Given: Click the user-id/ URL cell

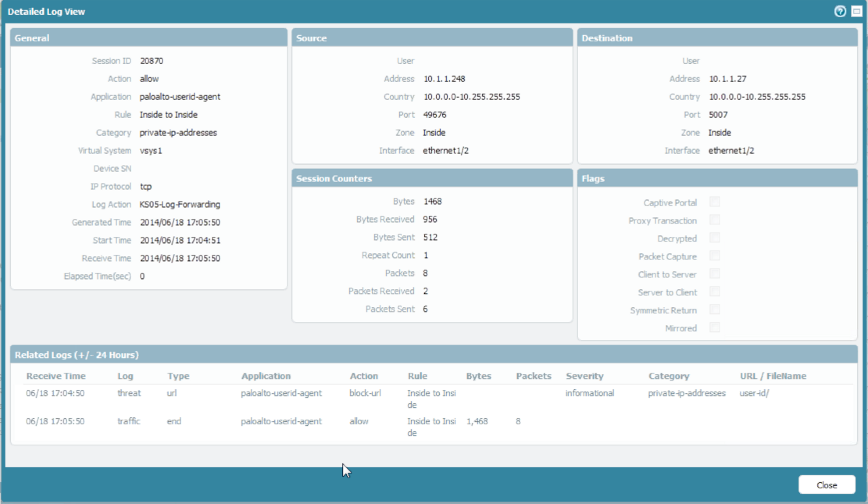Looking at the screenshot, I should (754, 393).
